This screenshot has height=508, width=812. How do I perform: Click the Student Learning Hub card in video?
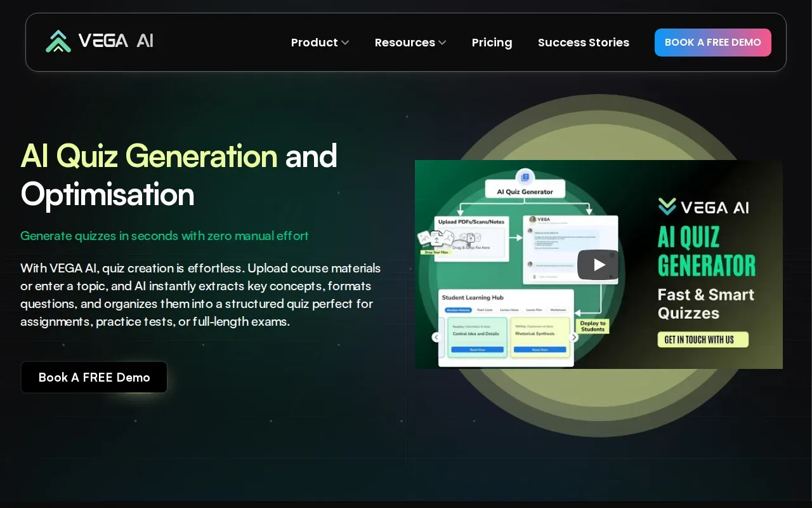(506, 327)
